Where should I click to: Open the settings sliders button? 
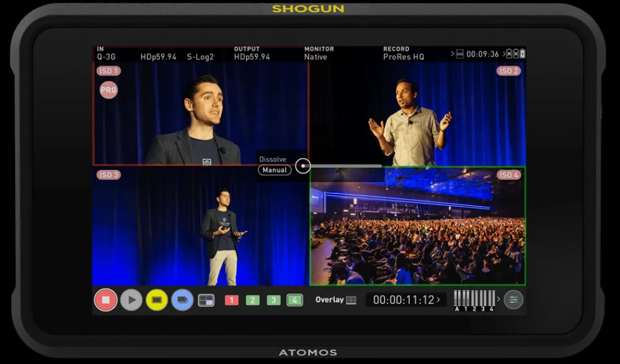point(513,300)
